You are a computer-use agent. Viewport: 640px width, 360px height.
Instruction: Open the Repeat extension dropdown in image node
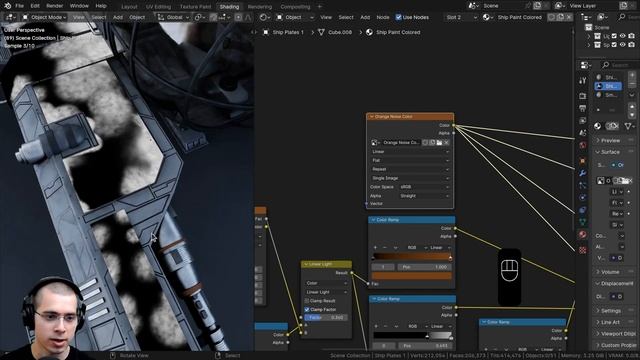(x=410, y=169)
